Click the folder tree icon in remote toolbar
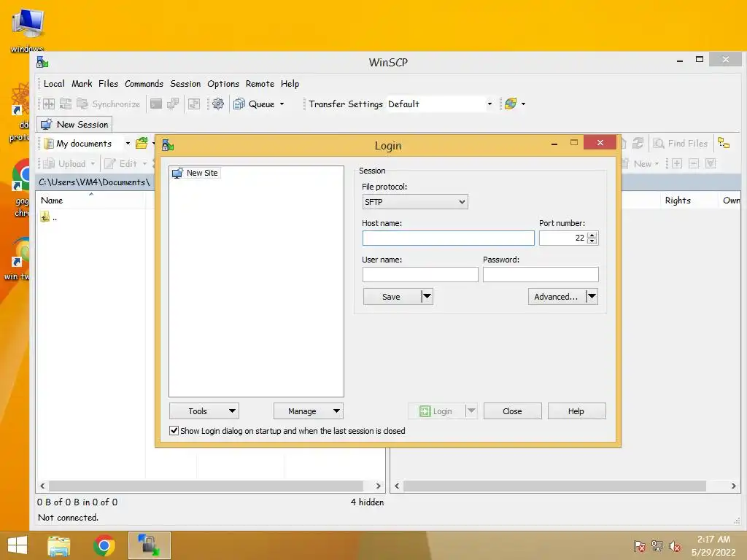 [x=724, y=143]
